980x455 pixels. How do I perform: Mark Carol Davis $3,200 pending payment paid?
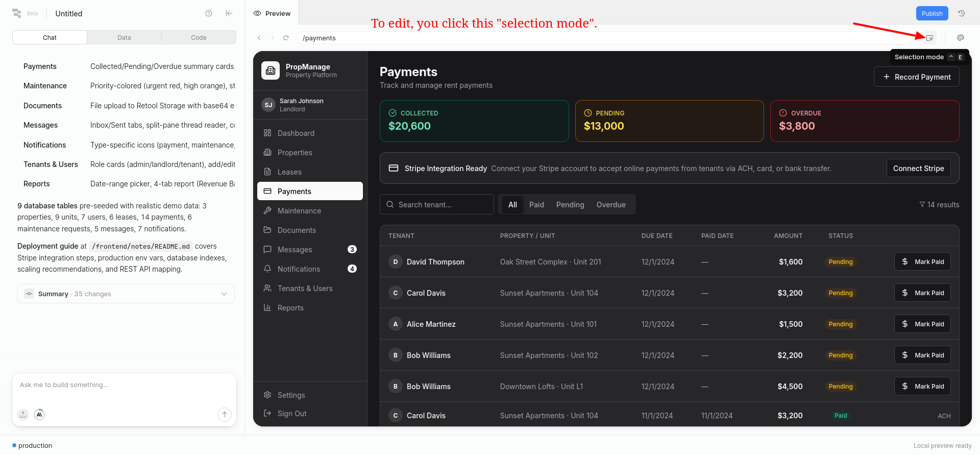pyautogui.click(x=922, y=293)
